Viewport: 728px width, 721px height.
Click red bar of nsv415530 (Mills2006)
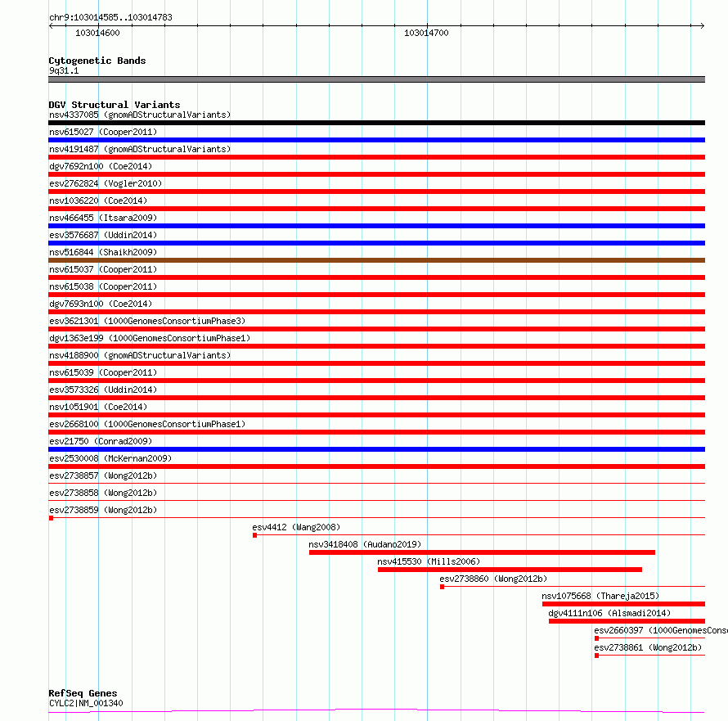(510, 570)
